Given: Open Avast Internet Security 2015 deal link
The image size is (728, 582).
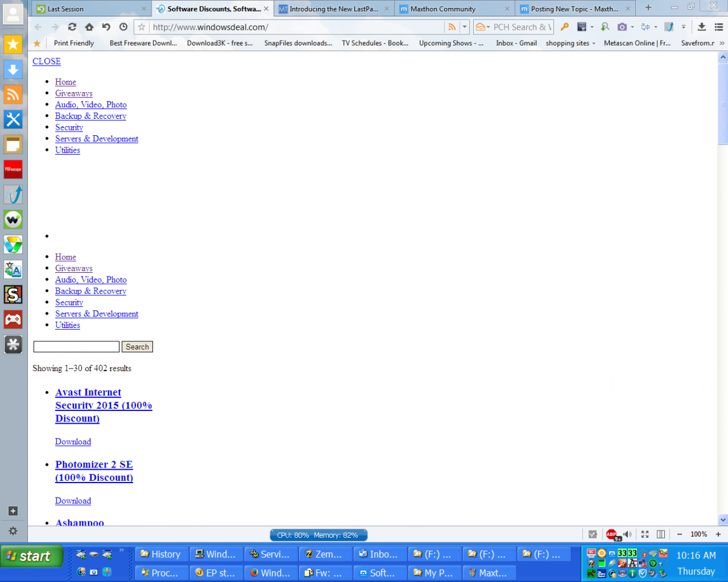Looking at the screenshot, I should [104, 406].
